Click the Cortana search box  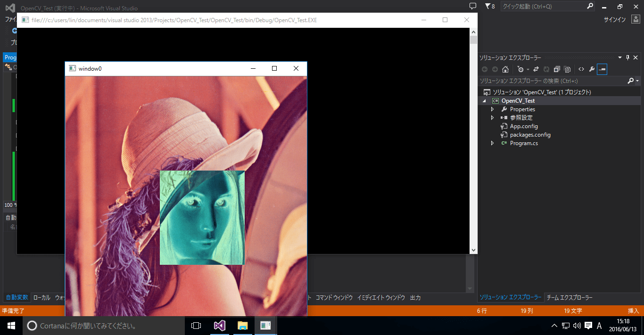pos(80,325)
